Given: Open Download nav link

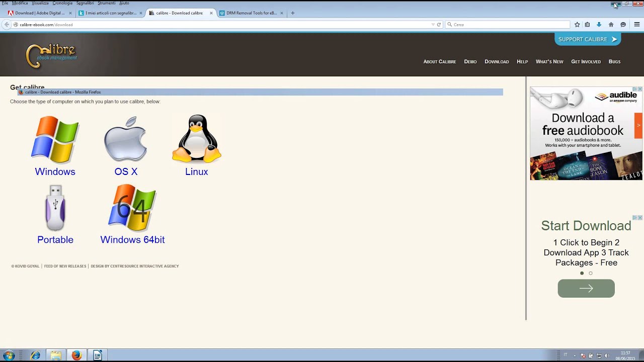Looking at the screenshot, I should [x=497, y=62].
